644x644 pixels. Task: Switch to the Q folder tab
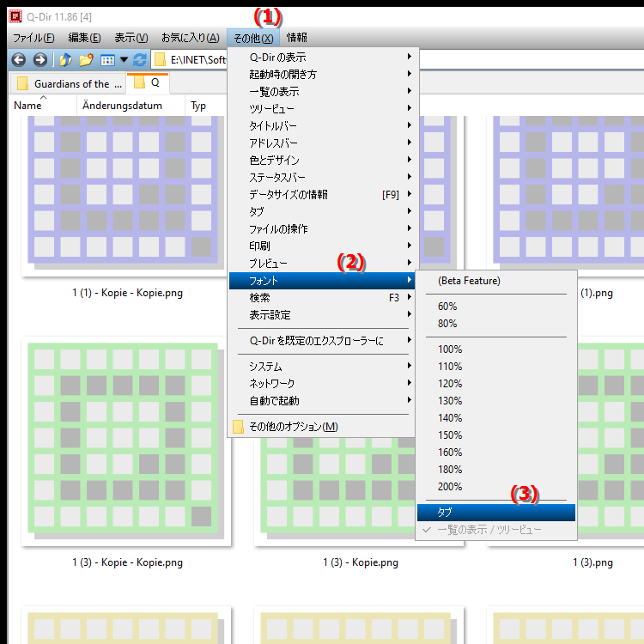(x=148, y=82)
